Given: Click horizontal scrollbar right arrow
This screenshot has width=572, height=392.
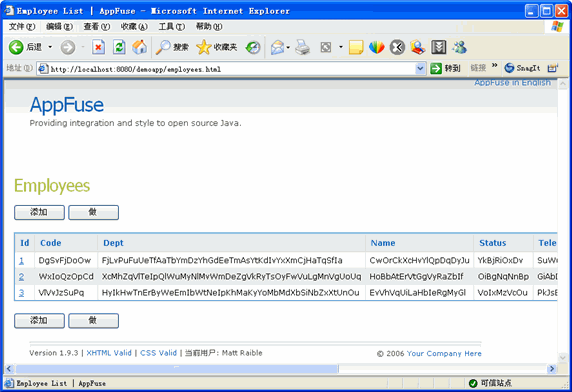Looking at the screenshot, I should (552, 369).
